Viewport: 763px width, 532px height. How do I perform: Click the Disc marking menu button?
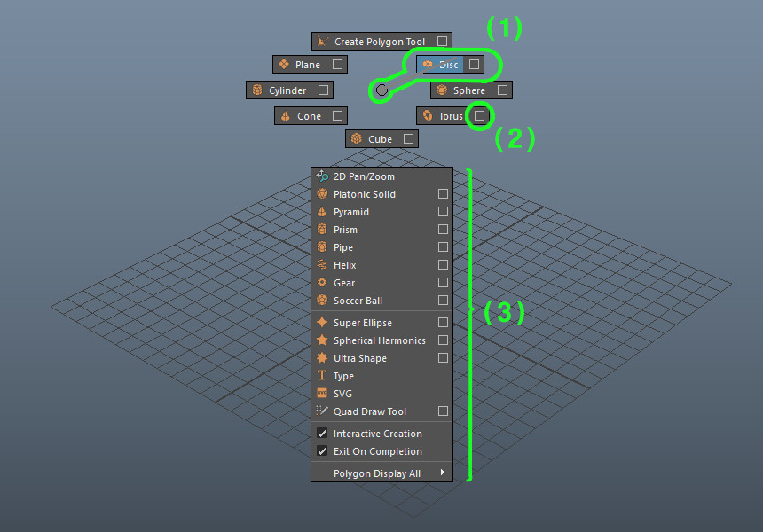pos(450,64)
